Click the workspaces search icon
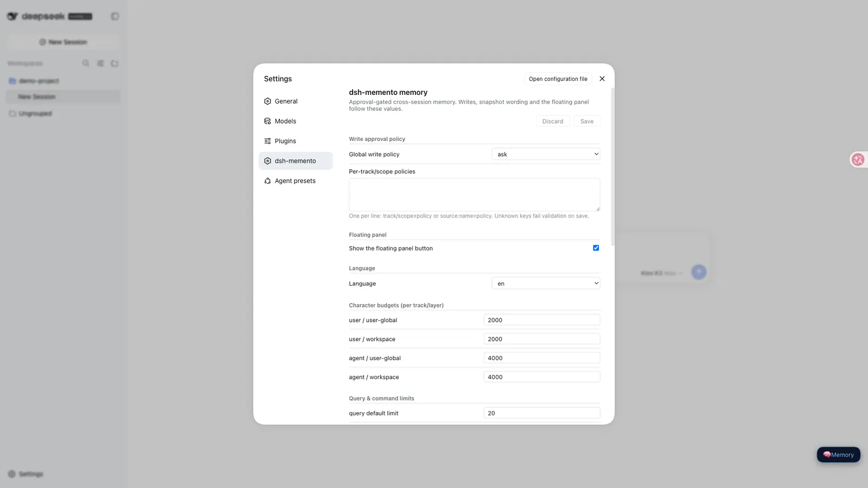 coord(86,63)
